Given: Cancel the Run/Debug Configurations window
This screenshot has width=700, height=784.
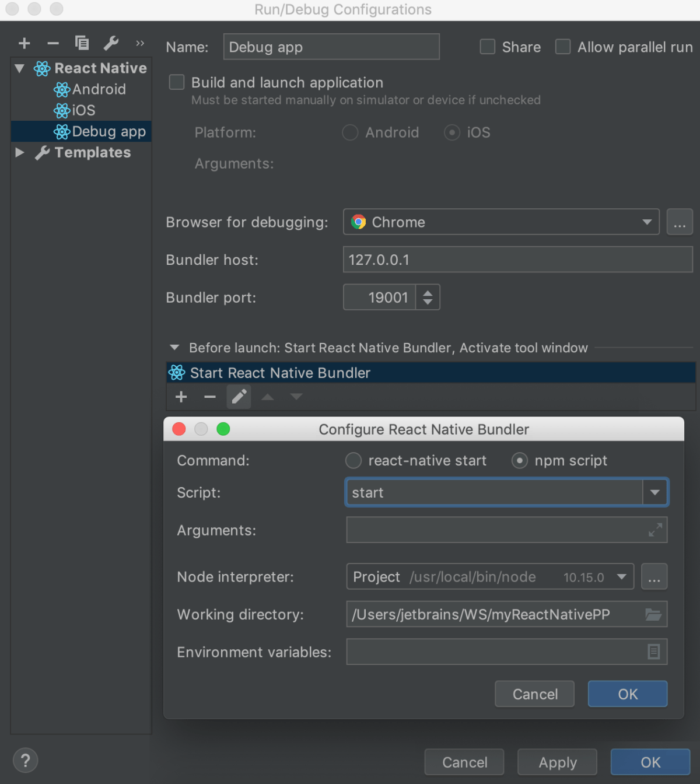Looking at the screenshot, I should pos(464,762).
